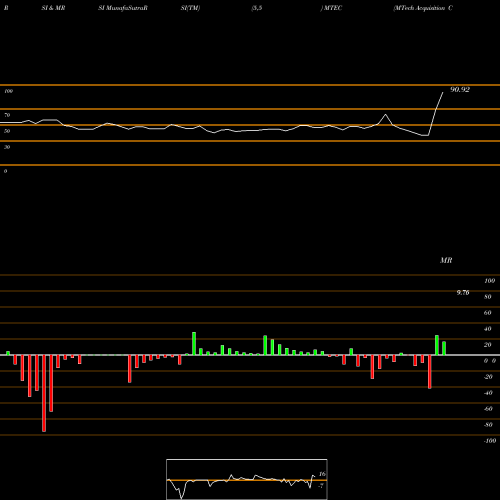Click the value -7 in mini chart
Screen dimensions: 500x500
pos(321,486)
